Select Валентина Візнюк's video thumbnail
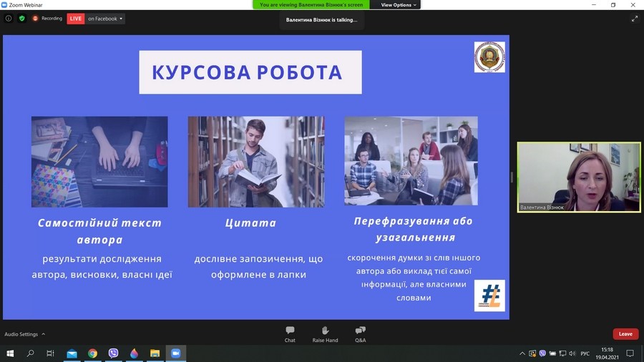This screenshot has height=362, width=644. click(579, 177)
